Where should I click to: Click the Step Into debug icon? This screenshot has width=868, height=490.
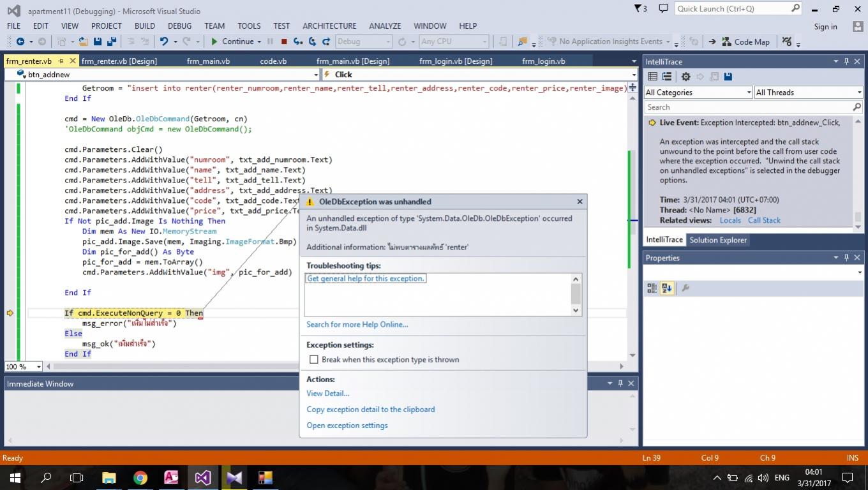pyautogui.click(x=298, y=41)
